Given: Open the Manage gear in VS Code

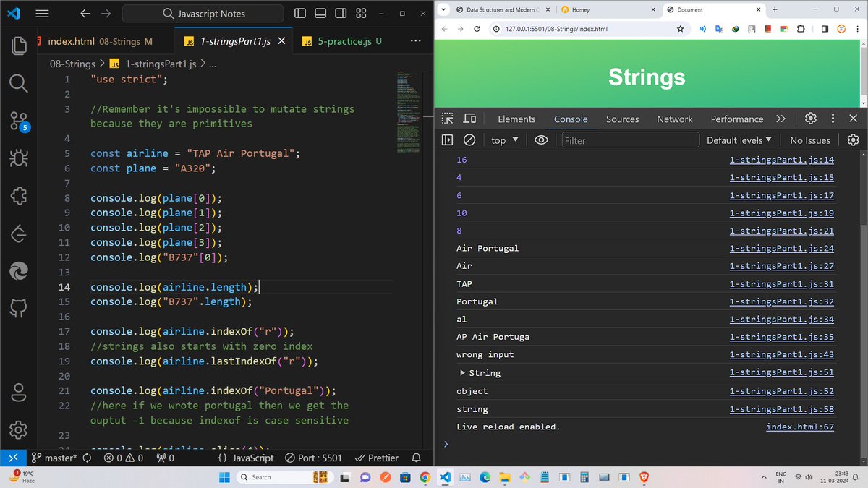Looking at the screenshot, I should 18,430.
